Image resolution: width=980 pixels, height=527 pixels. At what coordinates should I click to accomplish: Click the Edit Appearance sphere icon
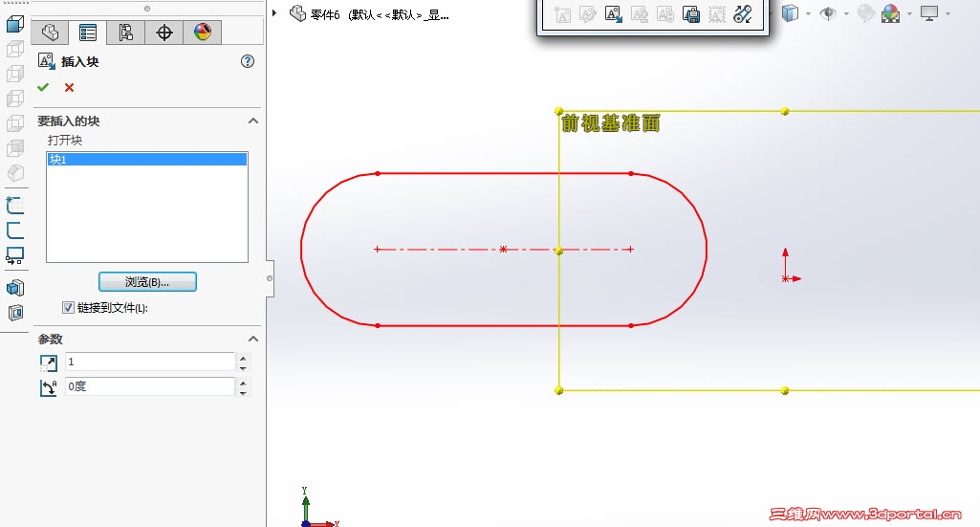pos(865,13)
